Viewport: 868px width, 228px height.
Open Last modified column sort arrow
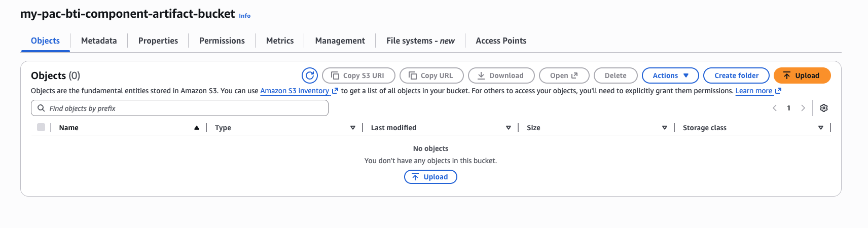point(509,128)
